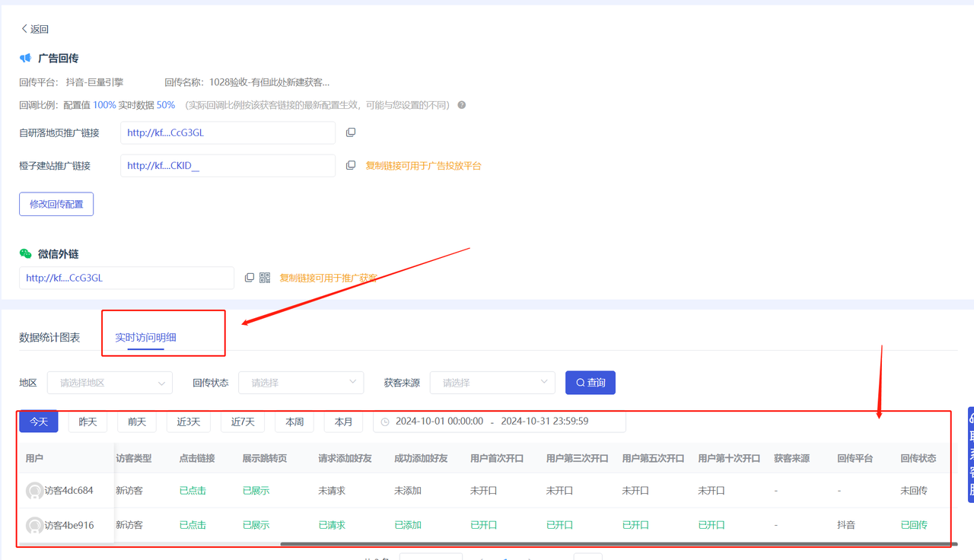Select the 昨天 date filter
974x560 pixels.
[x=88, y=422]
